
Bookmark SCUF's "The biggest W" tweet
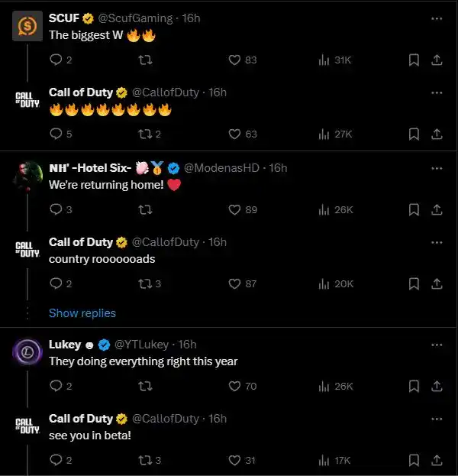[x=414, y=60]
